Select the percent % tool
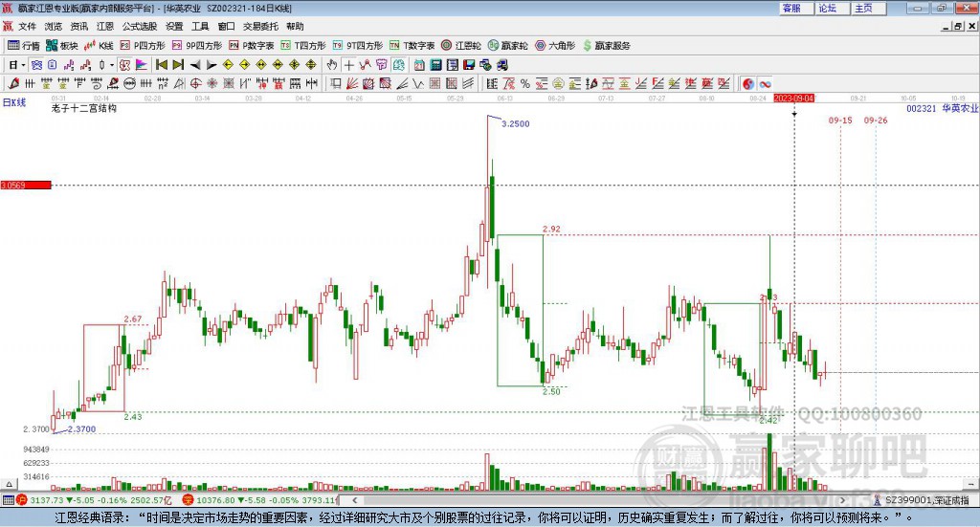Viewport: 980px width, 527px height. pyautogui.click(x=525, y=83)
